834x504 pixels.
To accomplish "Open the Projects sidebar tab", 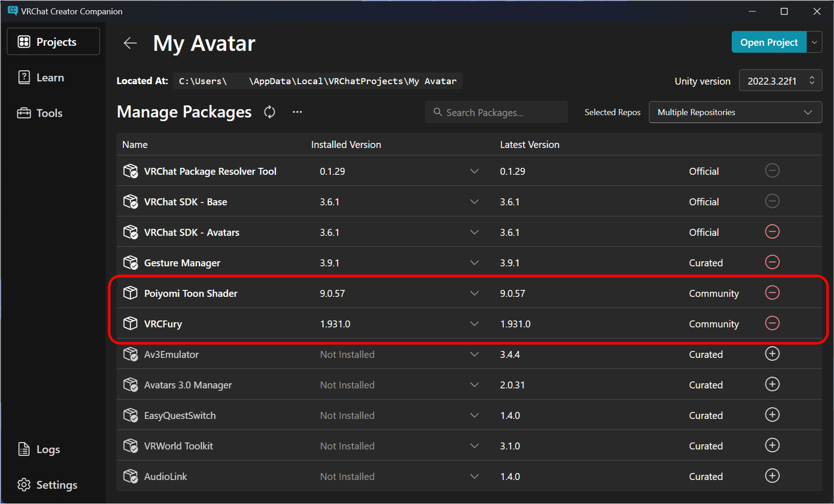I will (x=53, y=42).
